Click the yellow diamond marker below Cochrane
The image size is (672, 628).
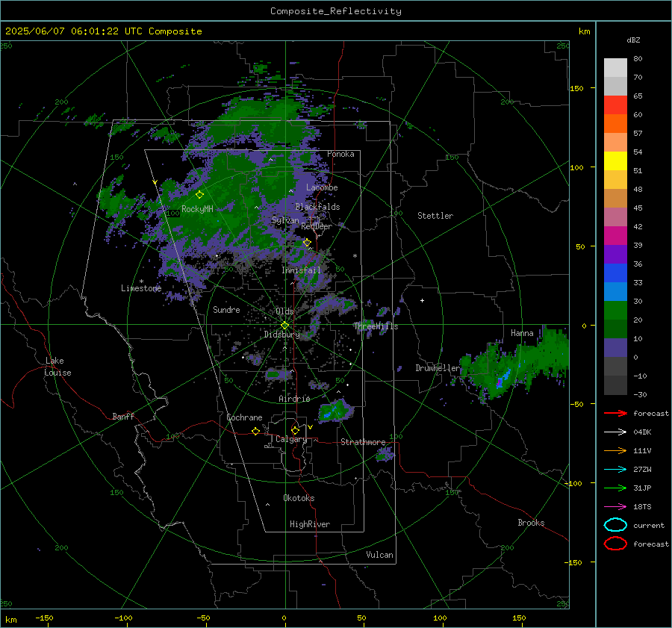[255, 431]
